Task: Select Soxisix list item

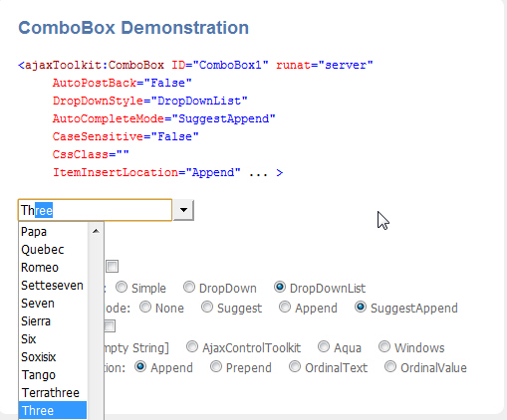Action: click(53, 357)
